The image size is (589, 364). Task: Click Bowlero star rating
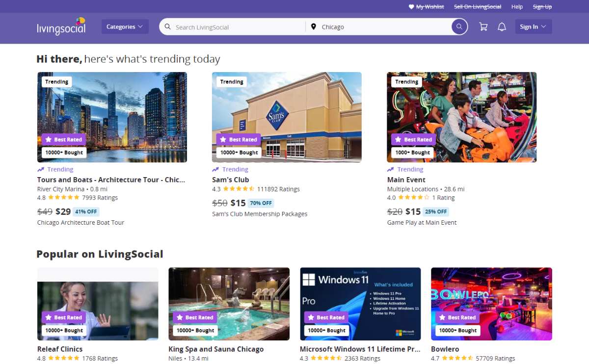click(x=457, y=359)
